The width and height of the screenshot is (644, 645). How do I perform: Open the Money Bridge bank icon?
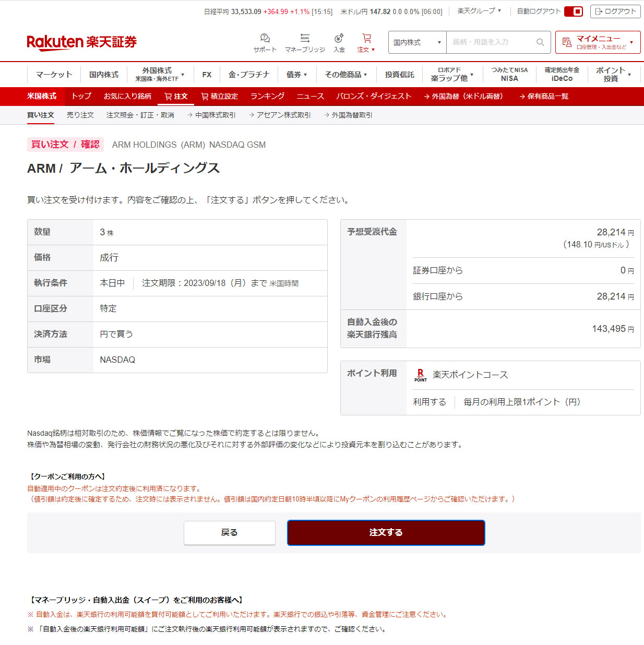305,38
